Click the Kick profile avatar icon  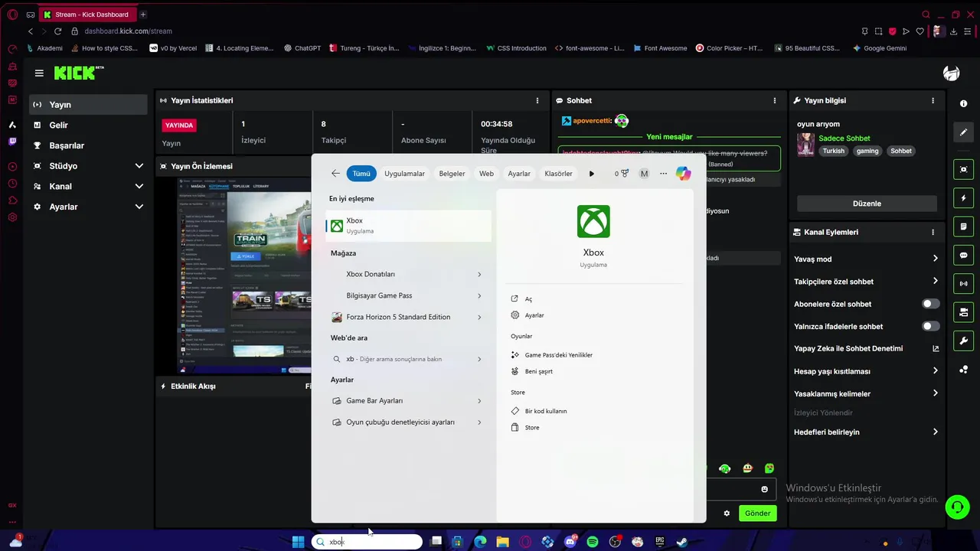click(951, 73)
